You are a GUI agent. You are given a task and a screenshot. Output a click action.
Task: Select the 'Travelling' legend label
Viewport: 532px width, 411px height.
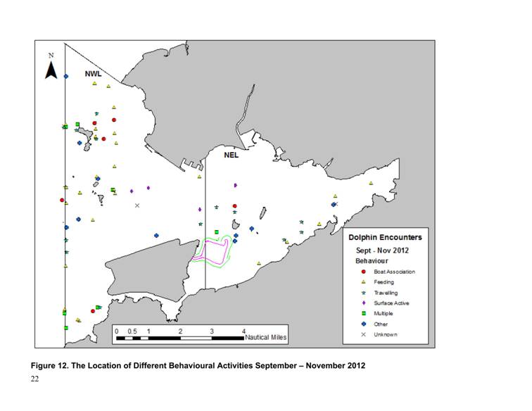pos(386,293)
